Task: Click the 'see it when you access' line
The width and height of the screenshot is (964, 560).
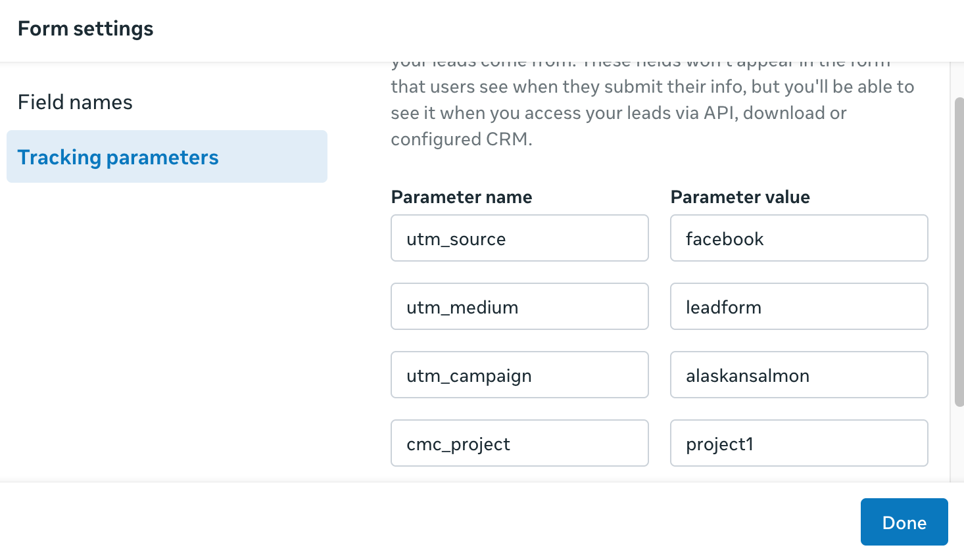Action: pos(618,113)
